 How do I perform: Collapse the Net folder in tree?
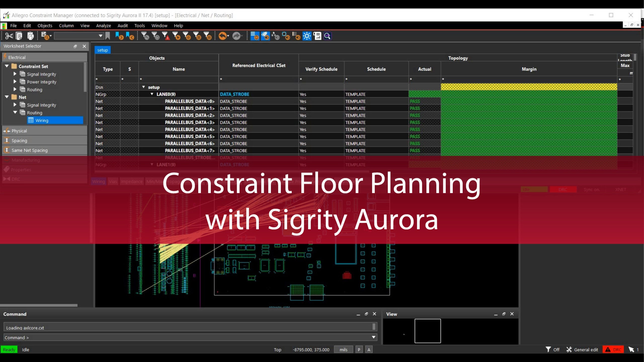click(x=7, y=97)
